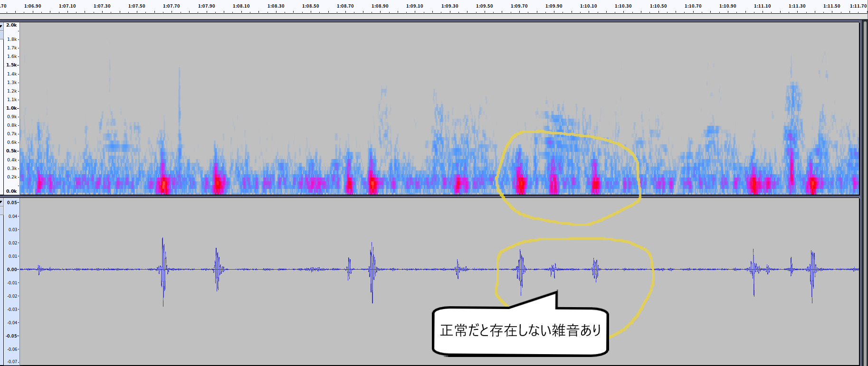Click the 1.8k label on the frequency scale
The width and height of the screenshot is (868, 366).
[x=12, y=39]
